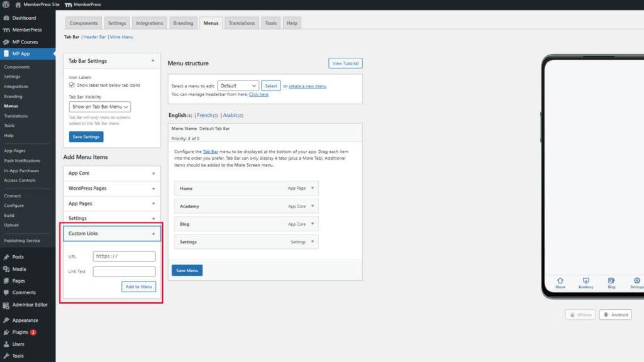Viewport: 644px width, 362px height.
Task: Toggle Show label text below tab icons
Action: point(72,85)
